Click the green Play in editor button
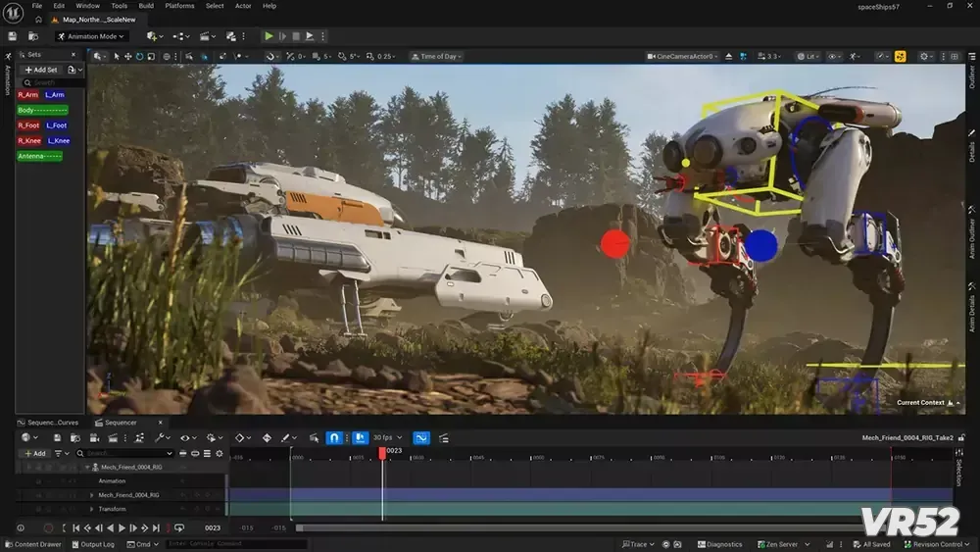 (x=269, y=36)
